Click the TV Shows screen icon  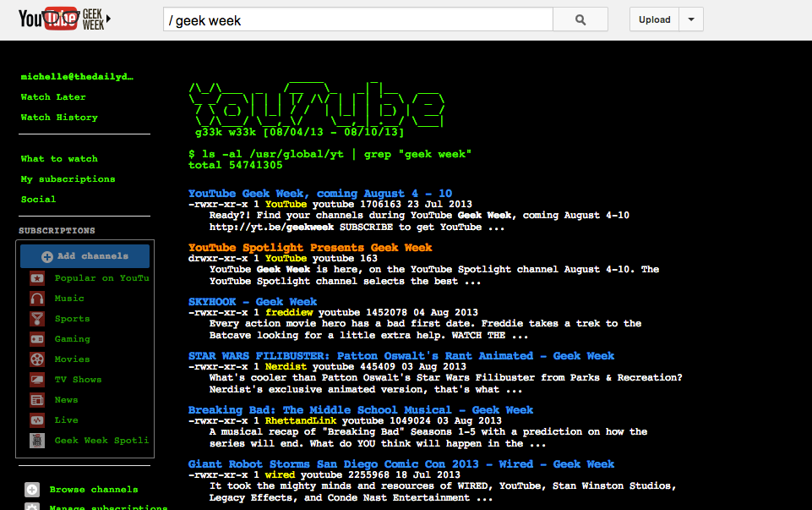(37, 380)
